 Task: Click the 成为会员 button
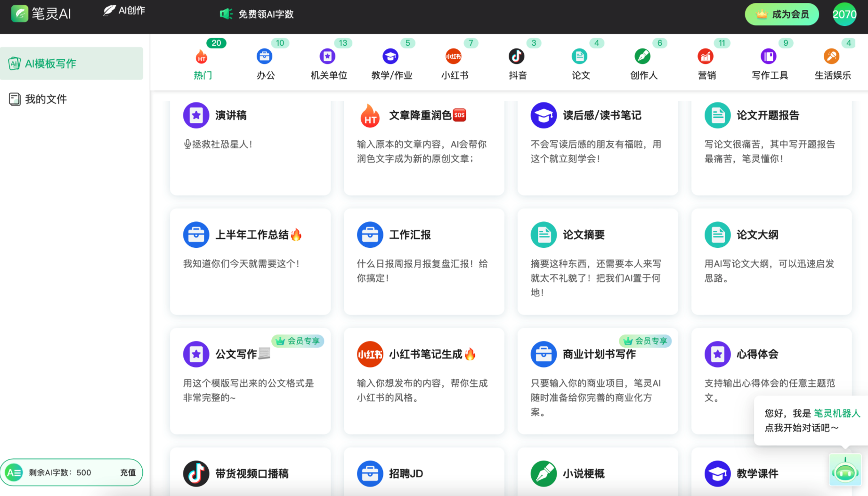(782, 15)
